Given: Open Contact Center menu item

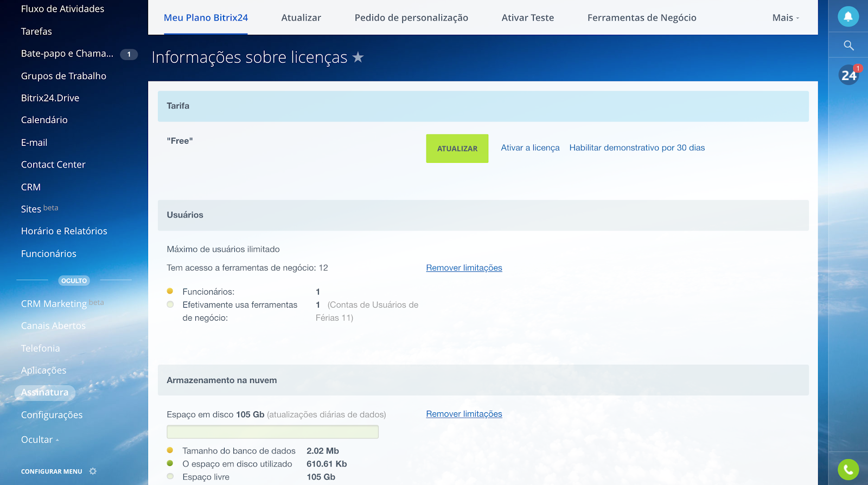Looking at the screenshot, I should click(x=53, y=164).
